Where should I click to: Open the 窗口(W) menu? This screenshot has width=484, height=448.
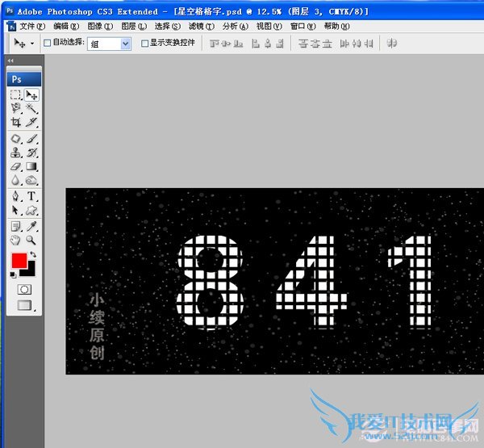pyautogui.click(x=302, y=27)
